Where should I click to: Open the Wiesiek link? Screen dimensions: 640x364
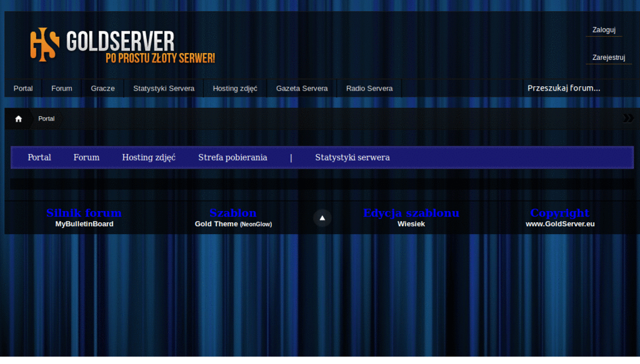(411, 224)
